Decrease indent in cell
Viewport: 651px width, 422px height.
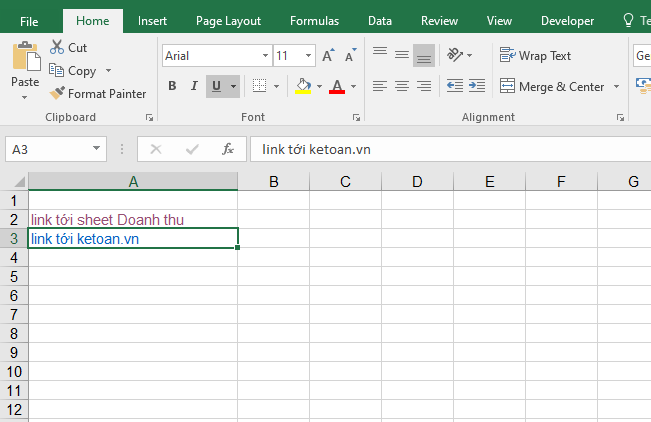[455, 86]
